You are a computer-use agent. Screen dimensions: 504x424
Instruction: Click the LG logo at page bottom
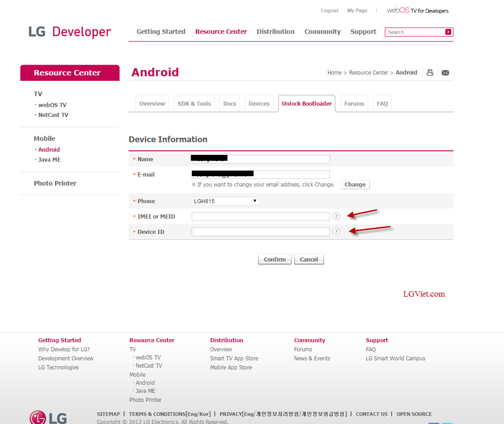click(x=48, y=416)
